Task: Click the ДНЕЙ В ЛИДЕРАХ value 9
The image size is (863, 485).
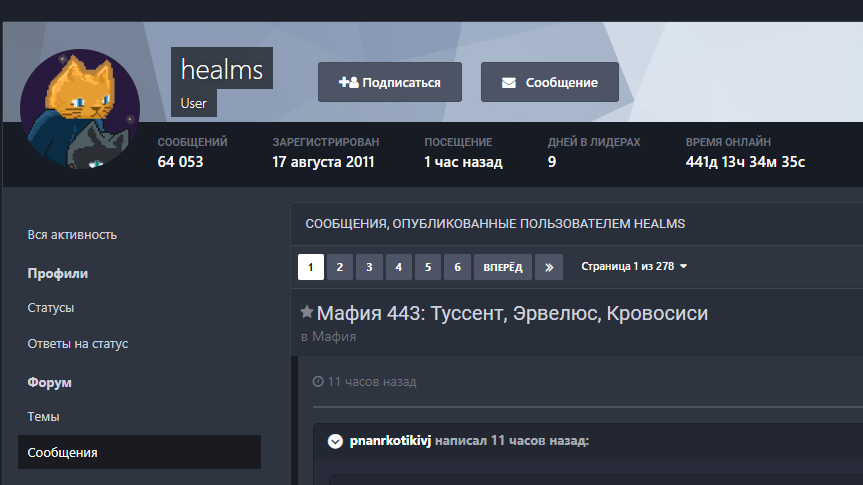Action: (551, 162)
